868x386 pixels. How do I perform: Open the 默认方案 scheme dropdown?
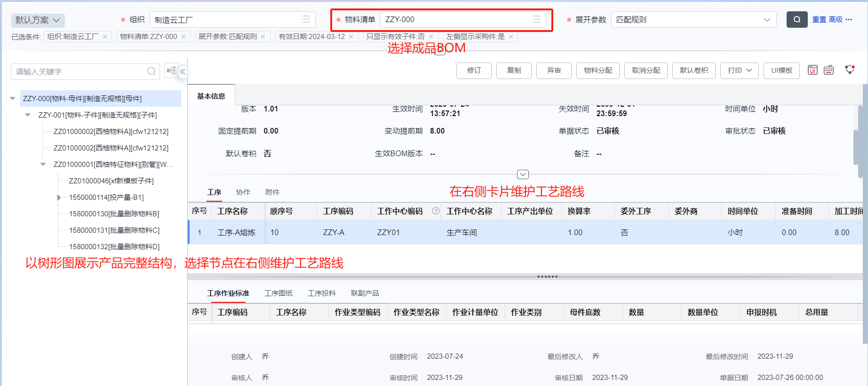[x=38, y=20]
